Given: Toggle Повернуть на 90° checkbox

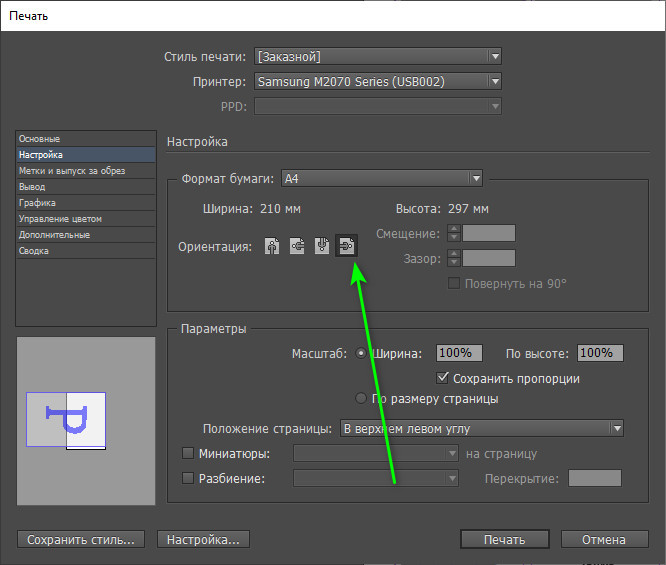Looking at the screenshot, I should (454, 283).
